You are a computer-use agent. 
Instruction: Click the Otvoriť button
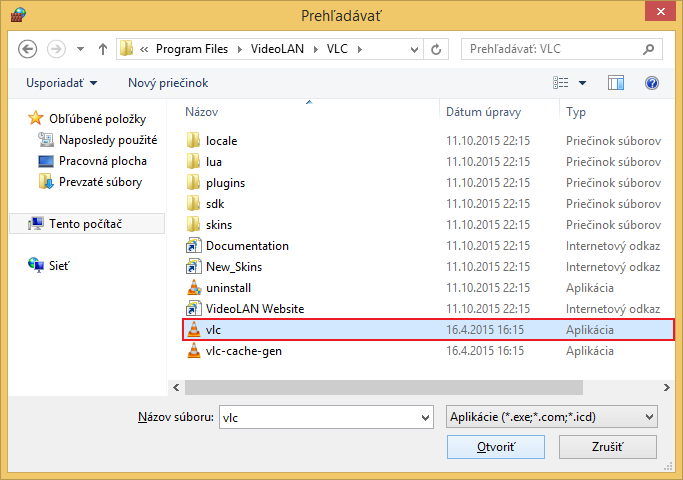tap(496, 447)
